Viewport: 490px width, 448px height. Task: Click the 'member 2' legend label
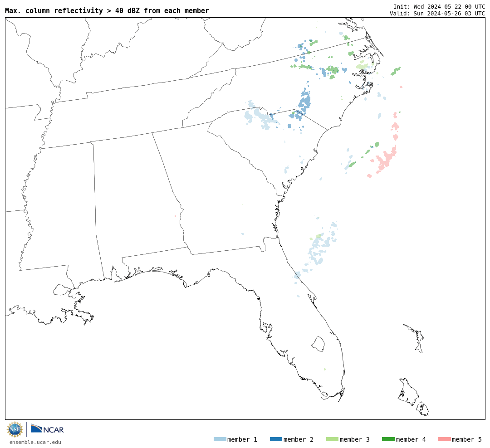(x=299, y=439)
